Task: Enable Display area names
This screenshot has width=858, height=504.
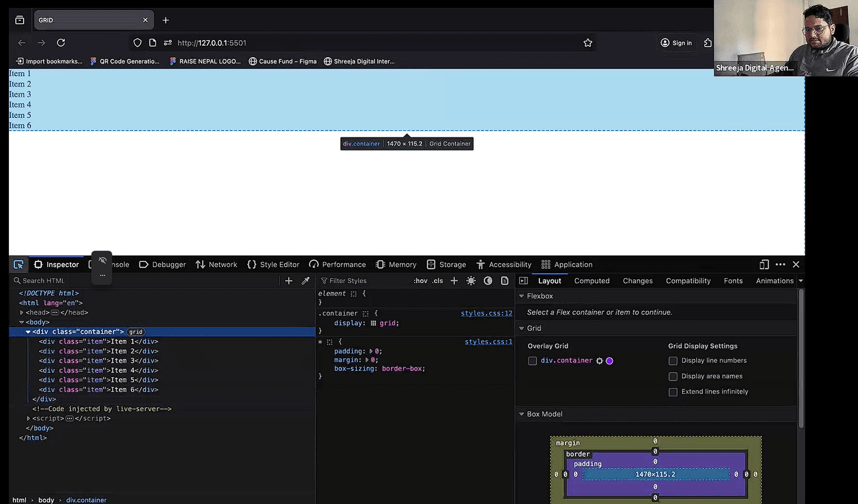Action: pyautogui.click(x=673, y=377)
